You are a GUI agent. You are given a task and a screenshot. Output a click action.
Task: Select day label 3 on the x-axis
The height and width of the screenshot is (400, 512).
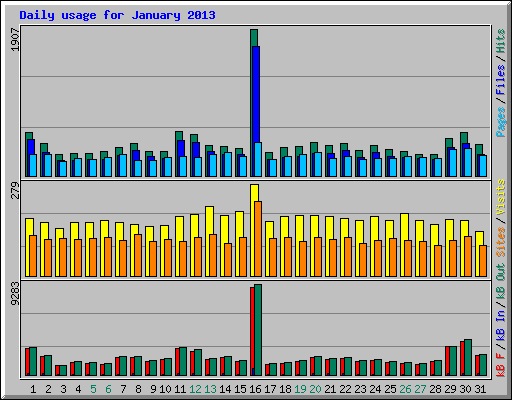coord(63,389)
